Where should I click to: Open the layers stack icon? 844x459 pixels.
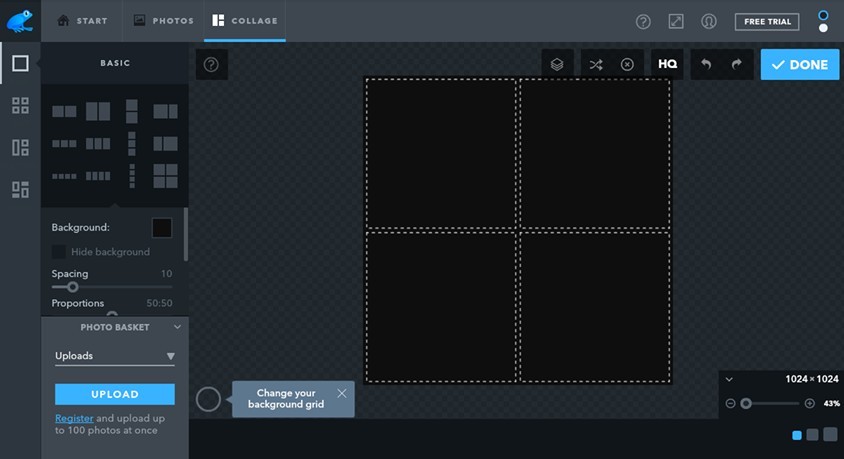(x=557, y=65)
